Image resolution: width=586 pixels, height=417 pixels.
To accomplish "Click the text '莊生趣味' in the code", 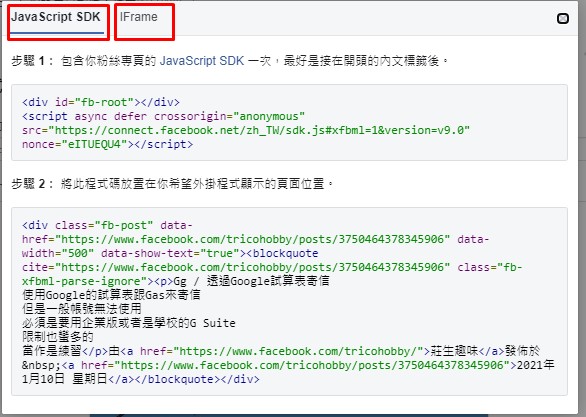I will tap(454, 351).
